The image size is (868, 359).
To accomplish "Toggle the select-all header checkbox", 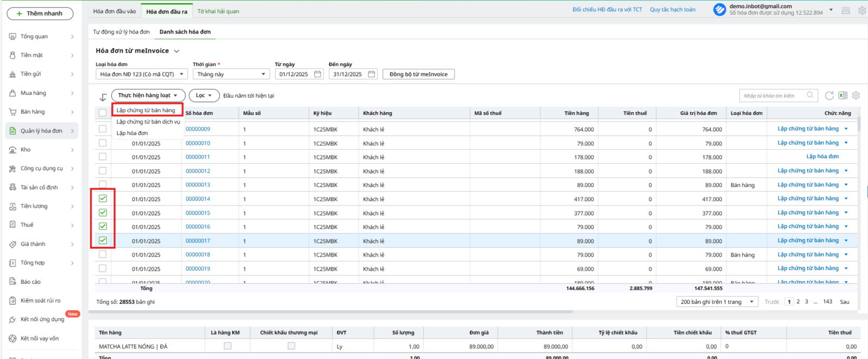I will coord(103,113).
